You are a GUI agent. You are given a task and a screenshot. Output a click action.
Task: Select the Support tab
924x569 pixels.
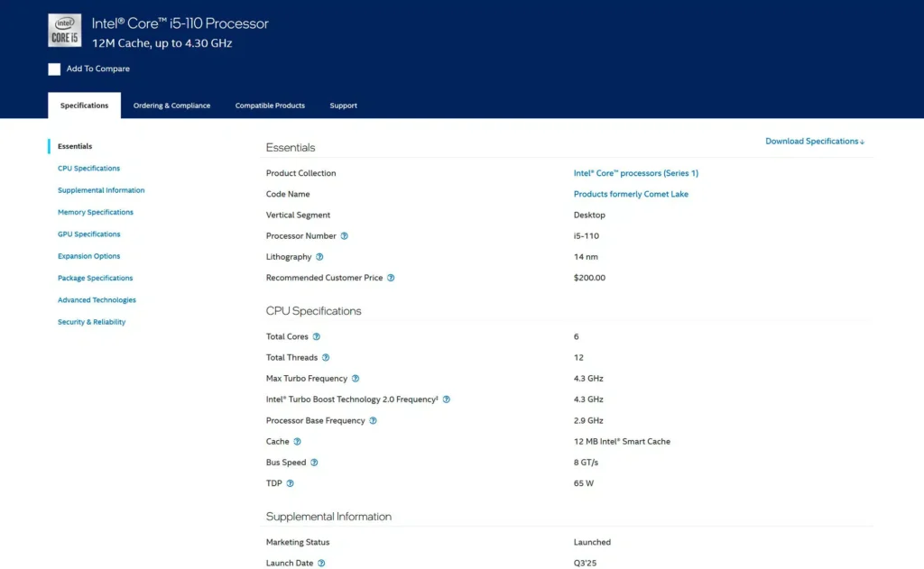343,106
